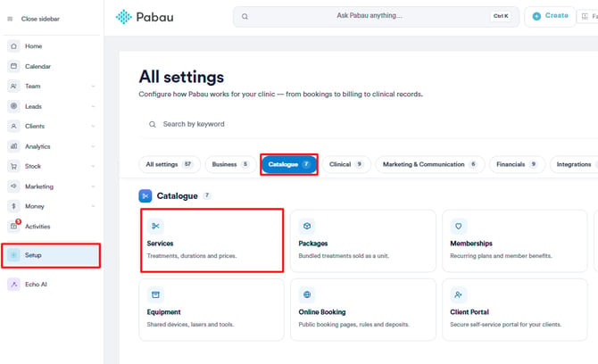Select the Clinical tab
Viewport: 598px width, 364px height.
(x=346, y=164)
